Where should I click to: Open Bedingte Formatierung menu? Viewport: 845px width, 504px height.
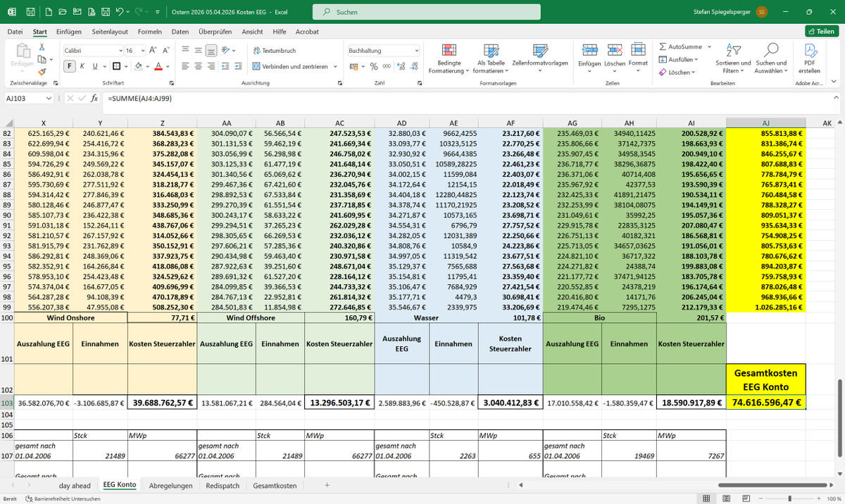click(449, 58)
